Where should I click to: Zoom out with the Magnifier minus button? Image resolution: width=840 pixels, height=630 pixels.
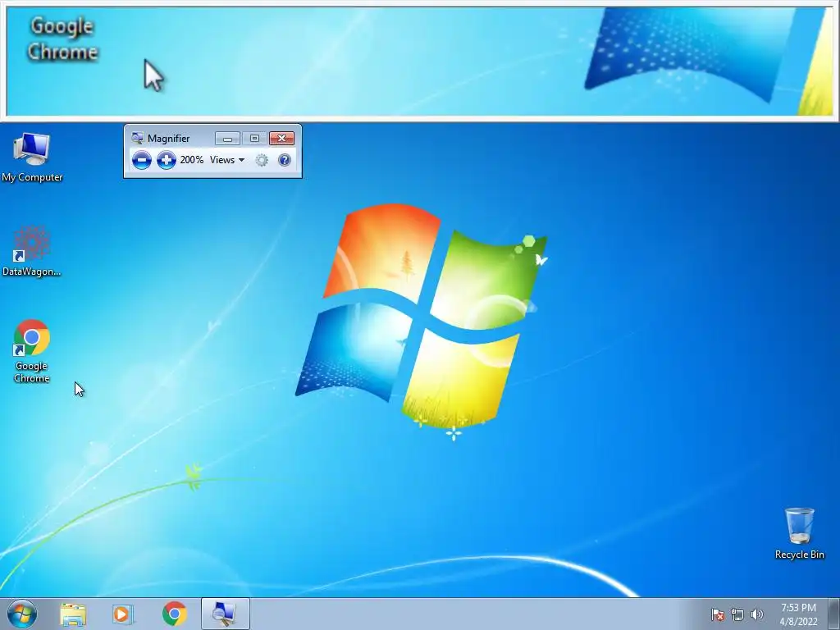click(141, 160)
